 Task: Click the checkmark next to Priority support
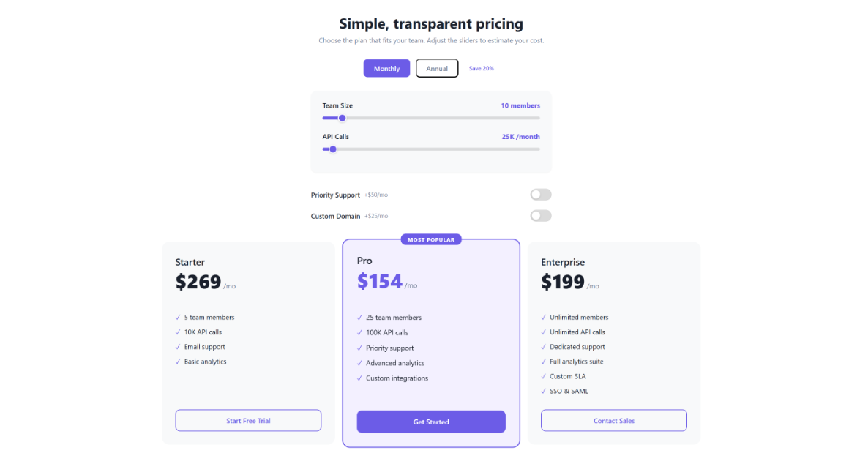[x=359, y=348]
